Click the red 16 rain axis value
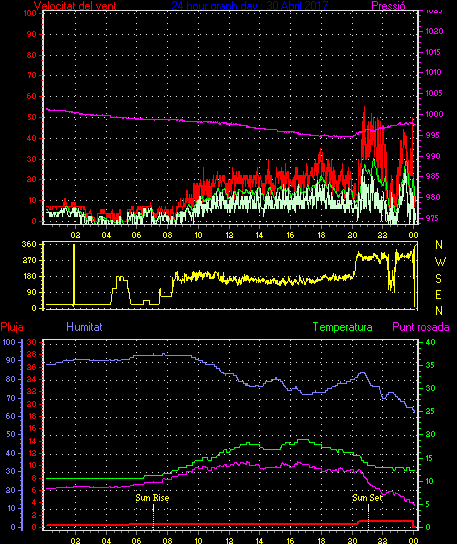457x544 pixels. tap(32, 428)
